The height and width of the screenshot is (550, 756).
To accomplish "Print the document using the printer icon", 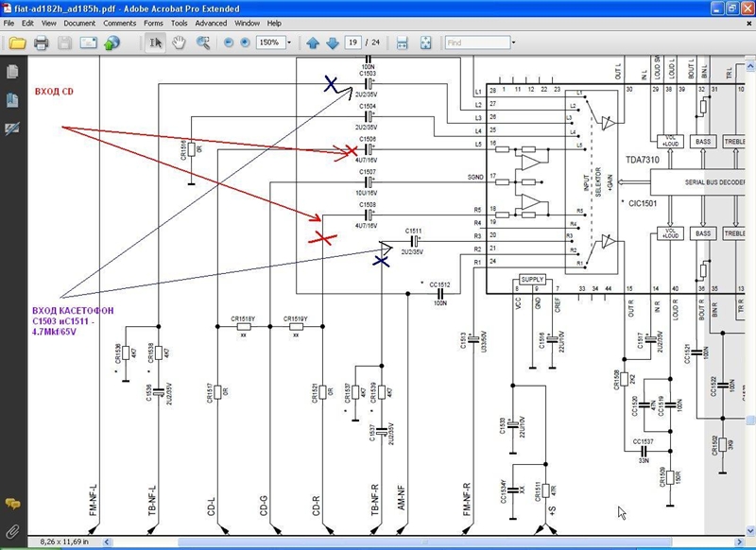I will 41,43.
